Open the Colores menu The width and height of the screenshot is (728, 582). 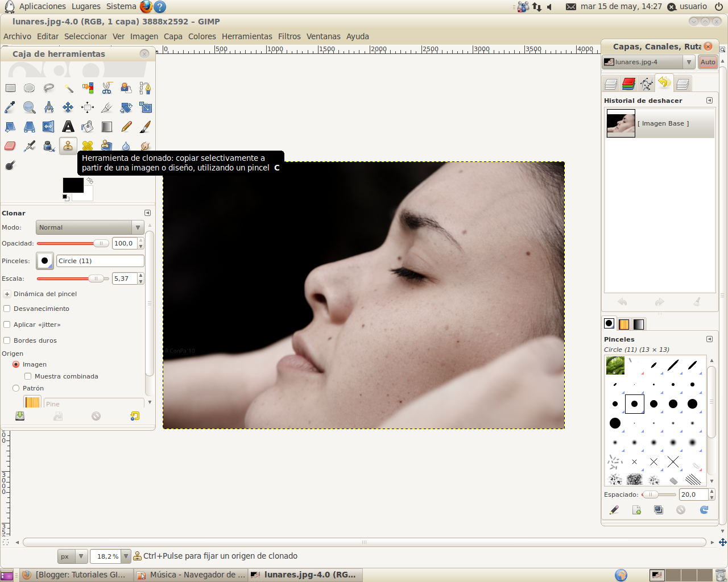202,36
